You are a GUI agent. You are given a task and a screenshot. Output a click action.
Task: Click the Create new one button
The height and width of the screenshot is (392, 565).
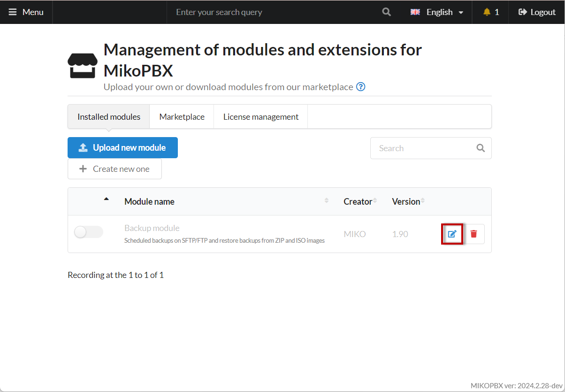pyautogui.click(x=115, y=169)
